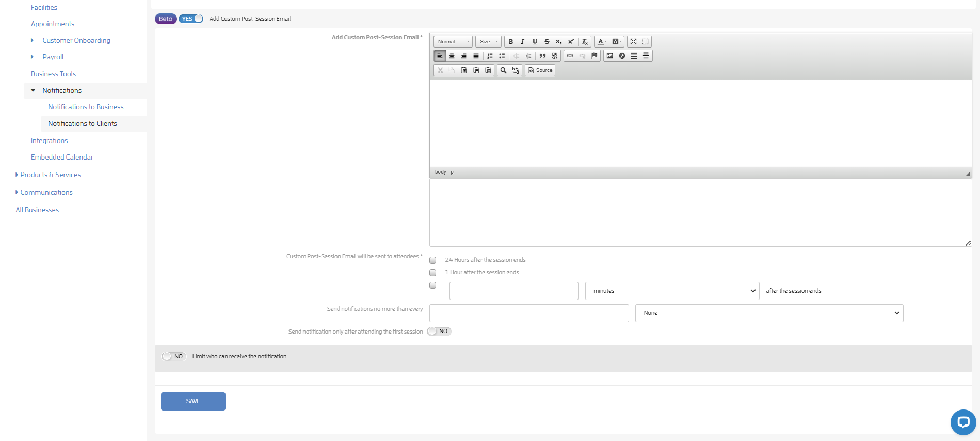This screenshot has height=441, width=980.
Task: Open the None frequency dropdown
Action: click(769, 313)
